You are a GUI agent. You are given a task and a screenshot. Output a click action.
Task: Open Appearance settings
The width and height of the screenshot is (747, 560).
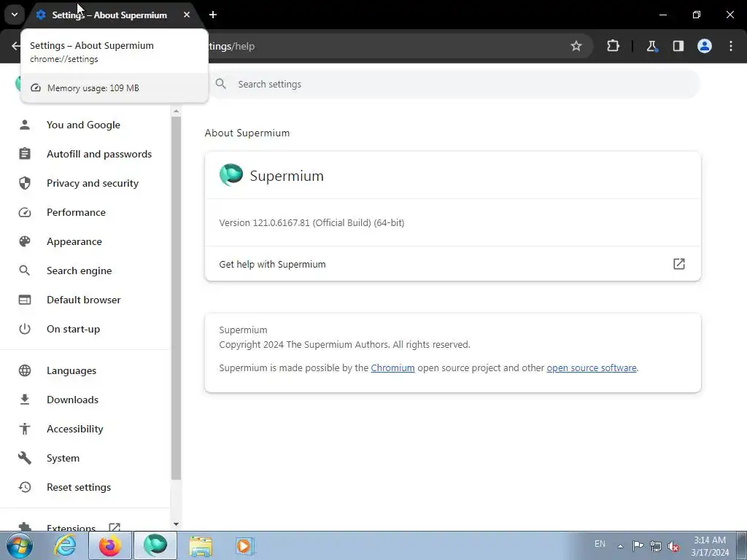click(74, 241)
